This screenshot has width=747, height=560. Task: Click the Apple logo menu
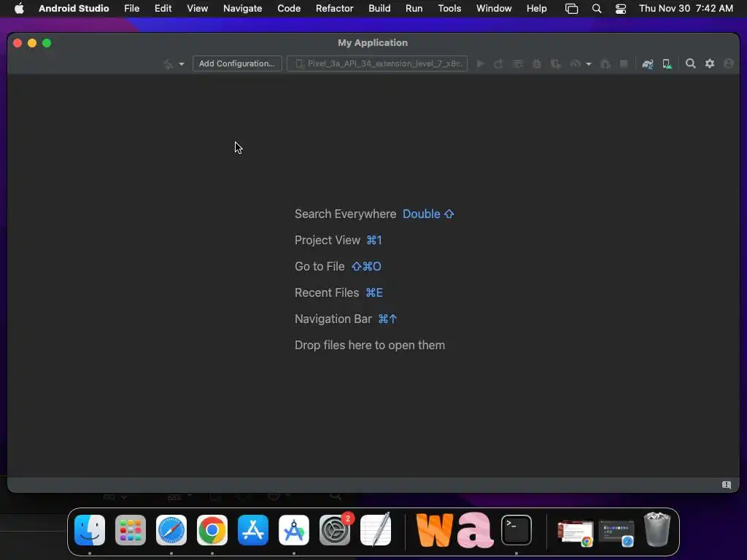point(19,9)
